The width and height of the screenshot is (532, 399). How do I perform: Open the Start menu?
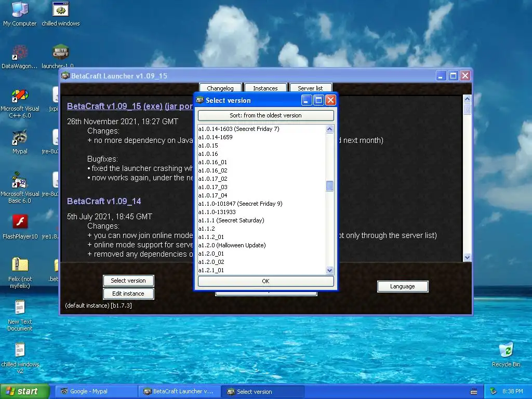pyautogui.click(x=24, y=391)
